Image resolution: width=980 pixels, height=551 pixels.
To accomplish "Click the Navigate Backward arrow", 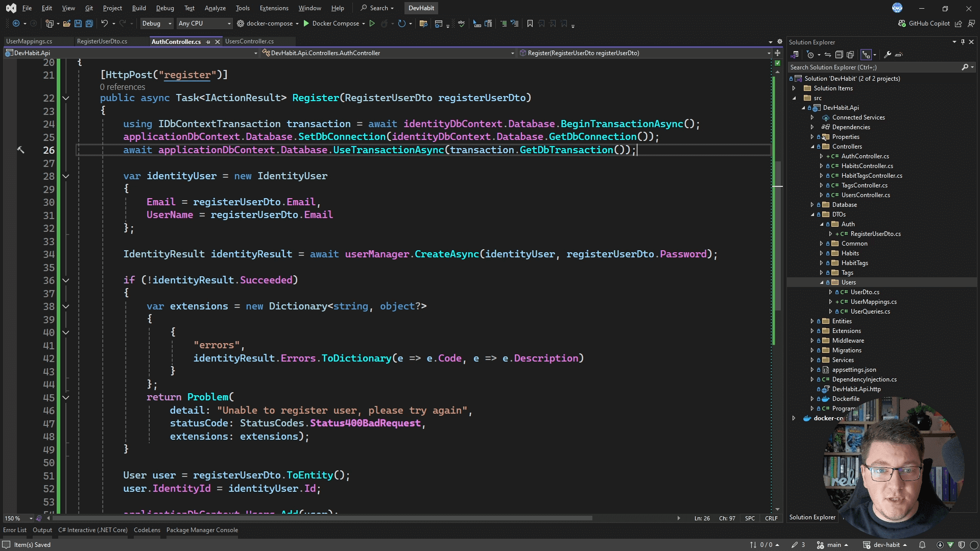I will point(16,23).
